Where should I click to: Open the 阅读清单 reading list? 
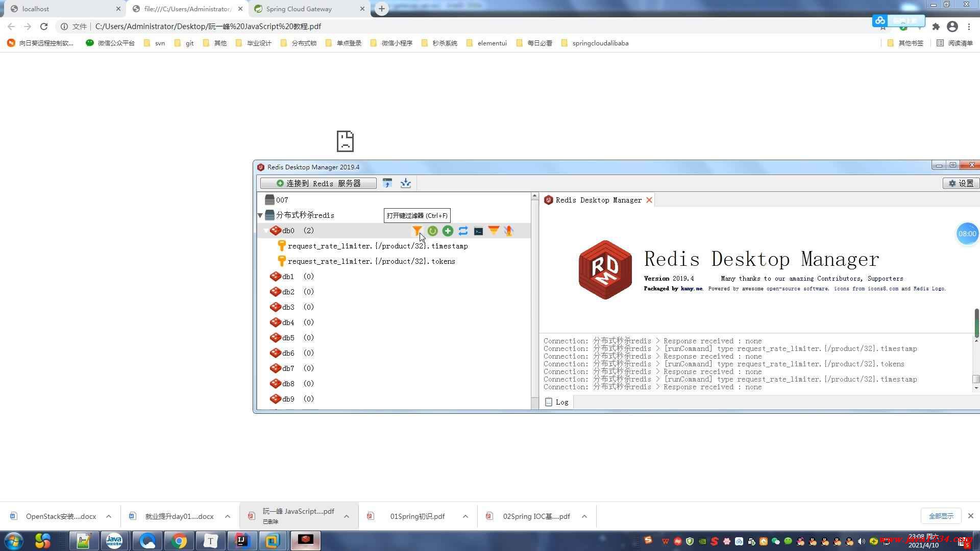pos(954,43)
